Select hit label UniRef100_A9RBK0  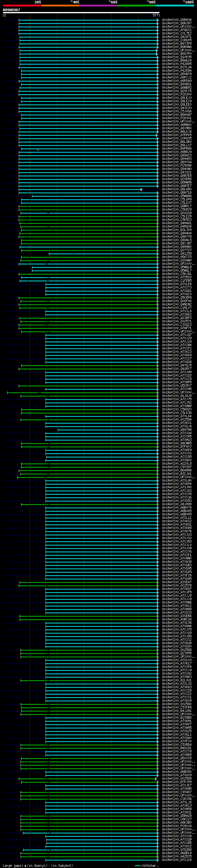(x=177, y=125)
